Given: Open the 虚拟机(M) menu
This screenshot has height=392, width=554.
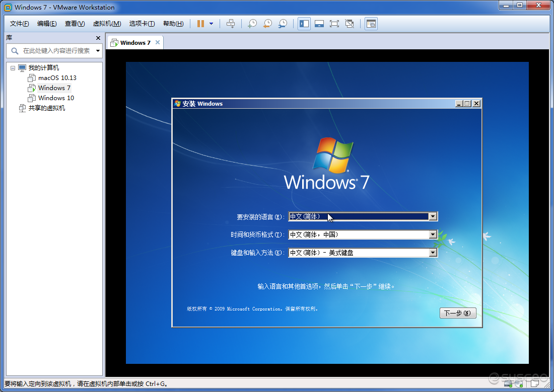Looking at the screenshot, I should [107, 24].
